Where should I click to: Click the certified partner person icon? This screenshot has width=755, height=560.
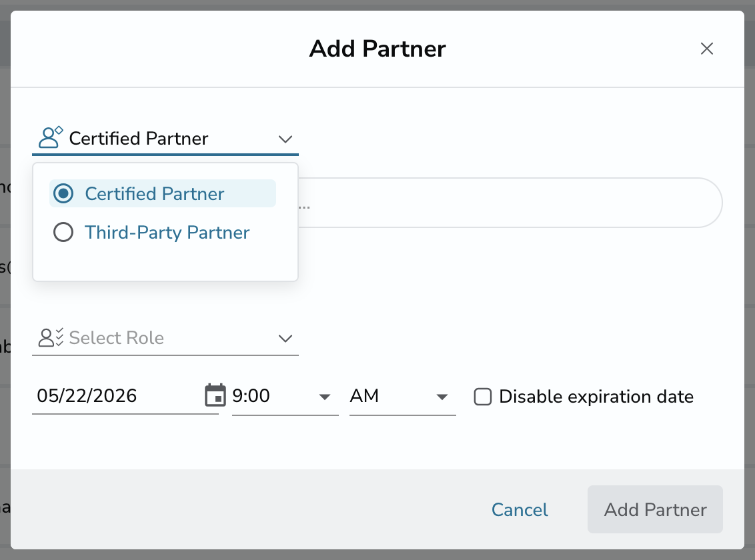(51, 137)
